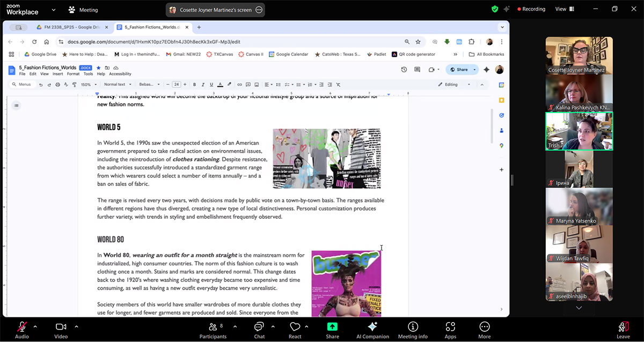This screenshot has height=342, width=644.
Task: Open the Zoom AI Companion
Action: point(372,329)
